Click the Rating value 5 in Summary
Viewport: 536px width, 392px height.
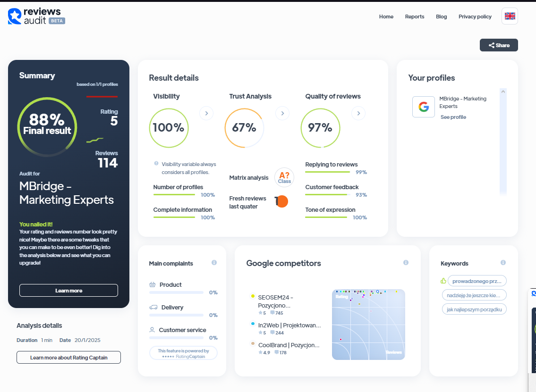coord(114,121)
